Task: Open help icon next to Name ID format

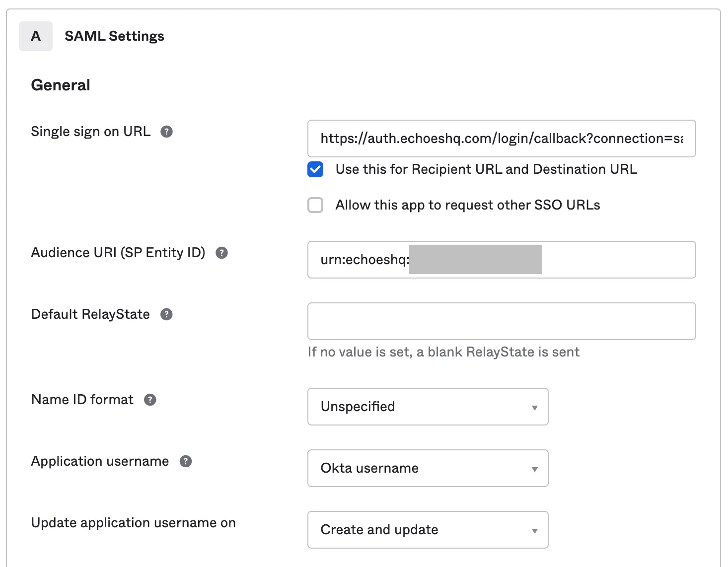Action: tap(150, 400)
